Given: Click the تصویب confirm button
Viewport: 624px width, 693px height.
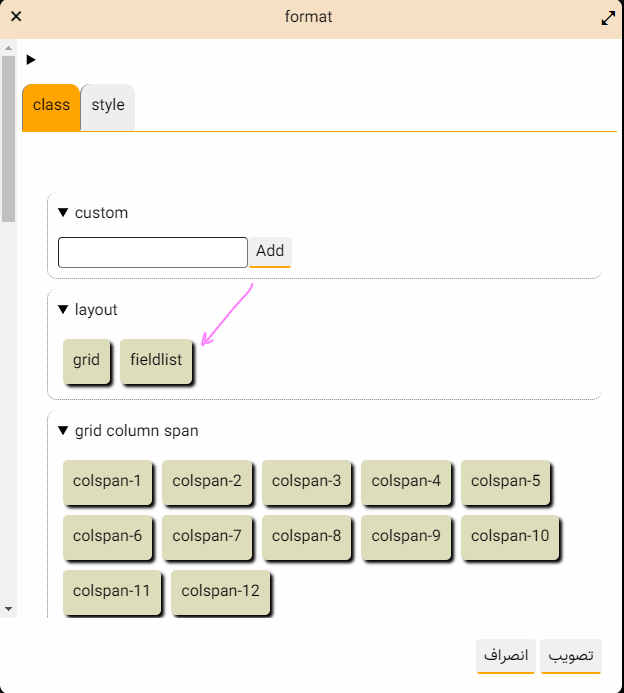Looking at the screenshot, I should 571,656.
